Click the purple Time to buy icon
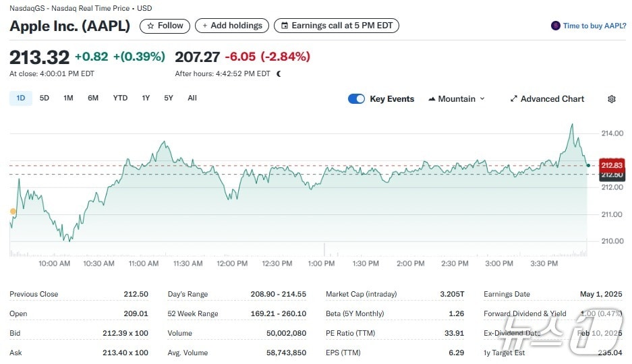The height and width of the screenshot is (364, 632). click(x=555, y=26)
